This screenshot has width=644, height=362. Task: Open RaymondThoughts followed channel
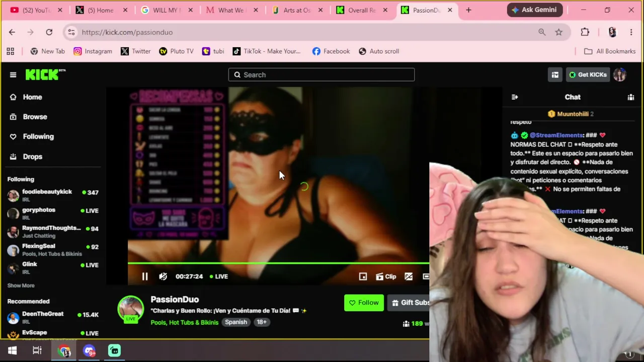click(x=53, y=231)
